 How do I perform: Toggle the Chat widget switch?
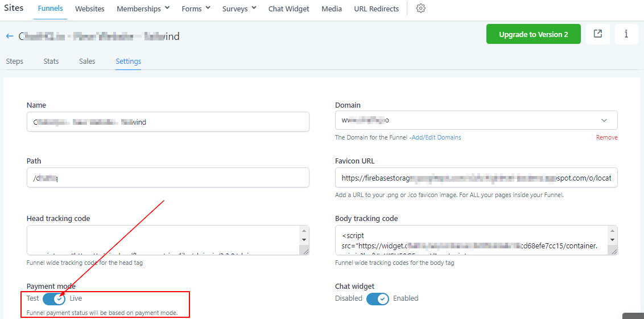(377, 298)
